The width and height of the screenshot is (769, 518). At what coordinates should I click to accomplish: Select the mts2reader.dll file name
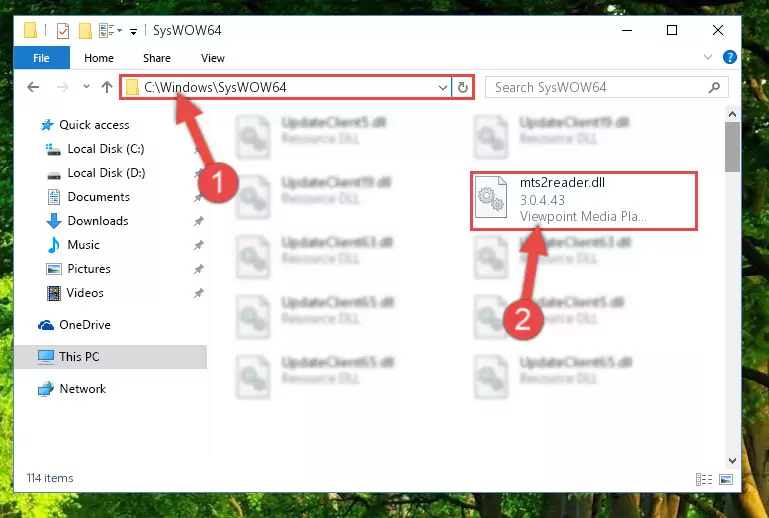click(x=562, y=182)
